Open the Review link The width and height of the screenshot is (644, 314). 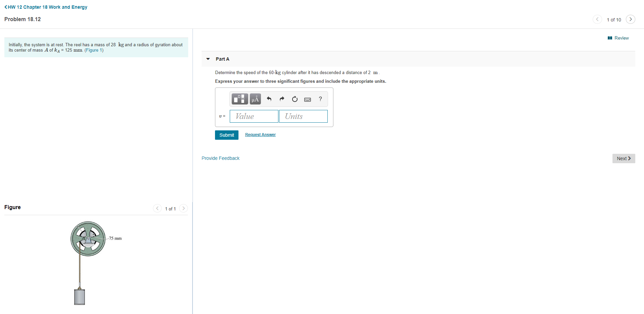pos(618,38)
